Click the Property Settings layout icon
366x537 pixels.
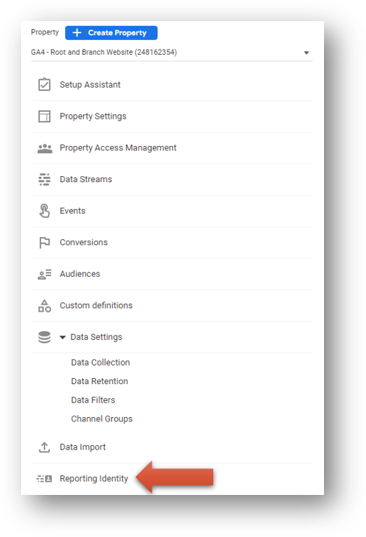[x=44, y=116]
